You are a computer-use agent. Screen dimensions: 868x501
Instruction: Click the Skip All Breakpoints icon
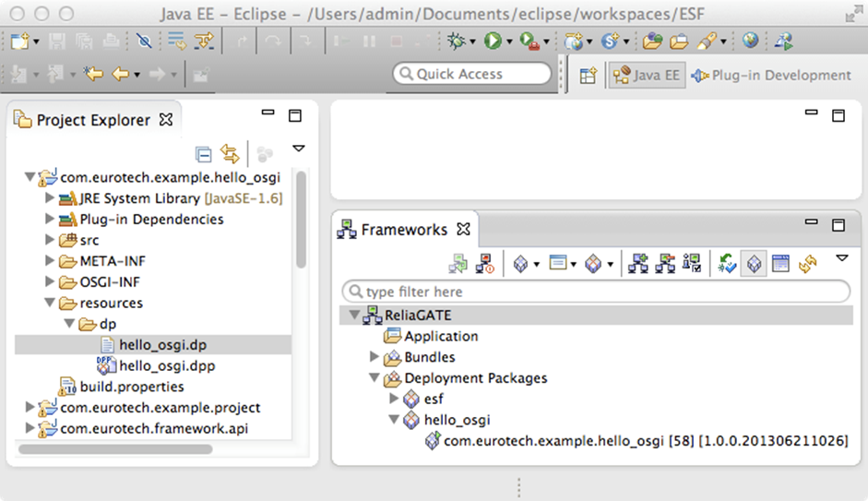(x=144, y=41)
